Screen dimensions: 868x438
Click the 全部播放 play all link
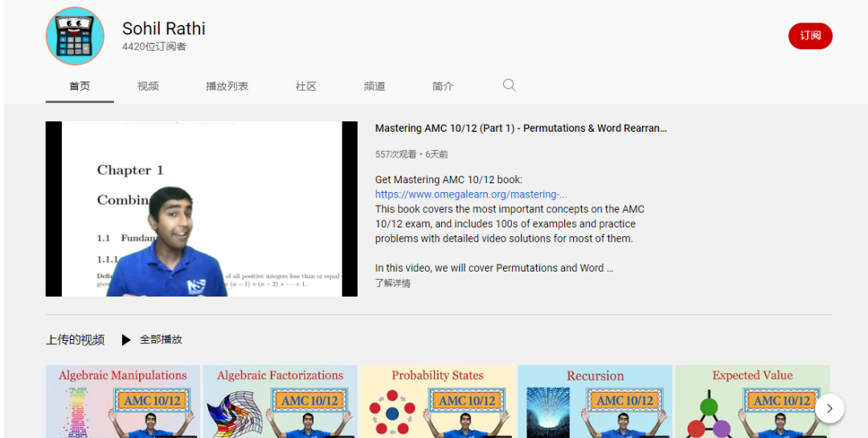(x=161, y=339)
